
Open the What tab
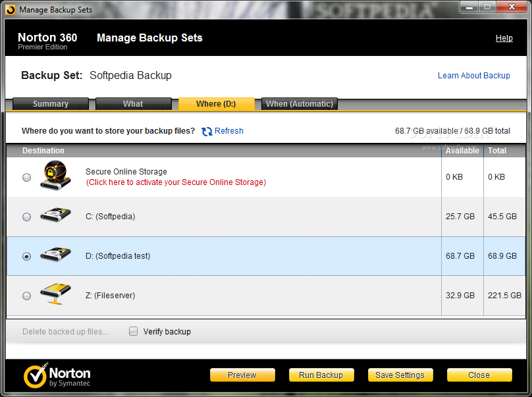point(134,104)
